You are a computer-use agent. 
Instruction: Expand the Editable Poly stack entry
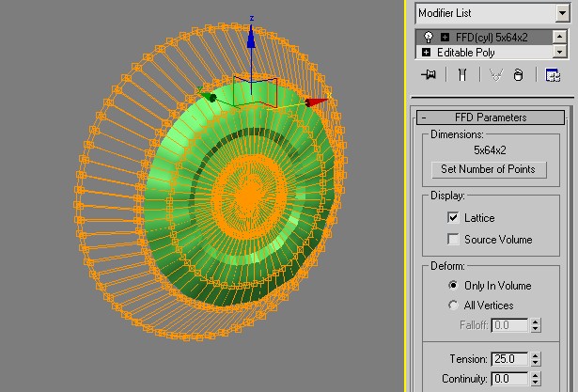[x=428, y=53]
